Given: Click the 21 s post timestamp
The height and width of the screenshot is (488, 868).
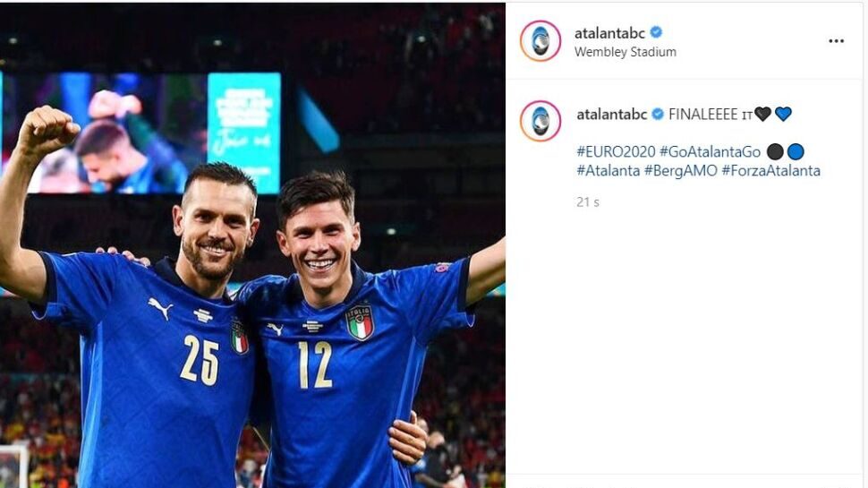Looking at the screenshot, I should tap(588, 202).
